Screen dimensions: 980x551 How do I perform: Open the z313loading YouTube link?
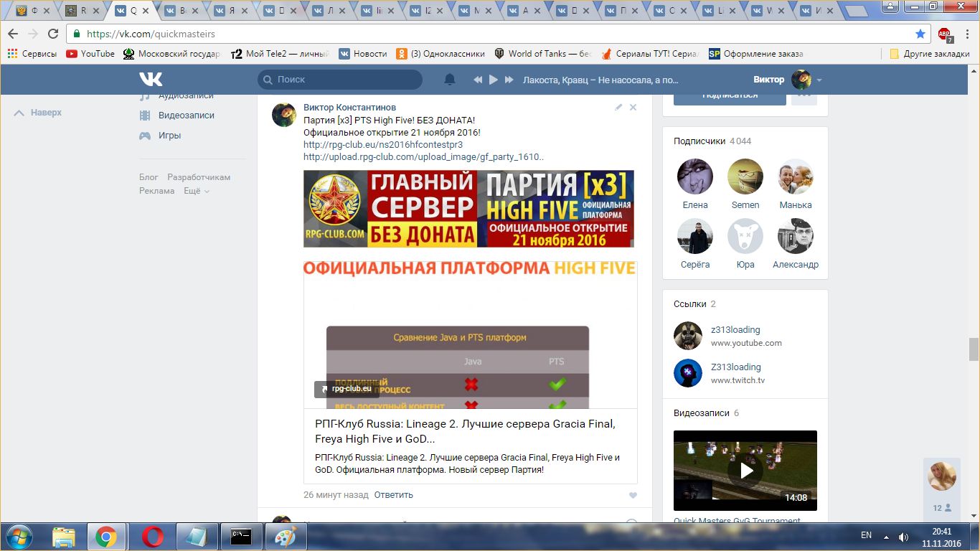pos(735,330)
